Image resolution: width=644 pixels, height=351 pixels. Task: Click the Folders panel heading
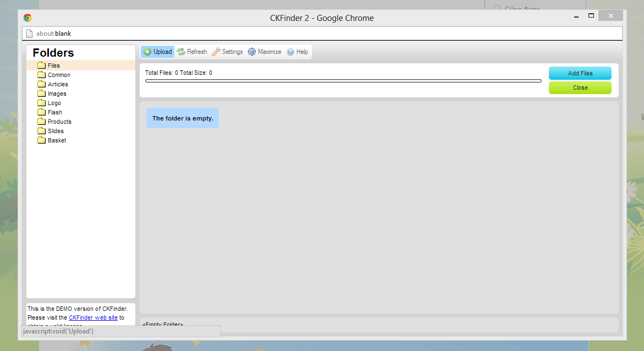pyautogui.click(x=53, y=53)
